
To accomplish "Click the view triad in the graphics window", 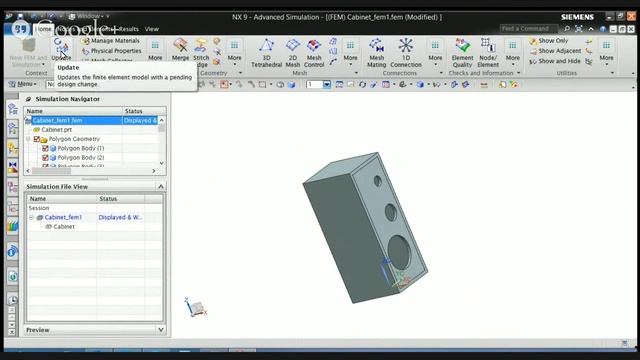I will [x=196, y=307].
